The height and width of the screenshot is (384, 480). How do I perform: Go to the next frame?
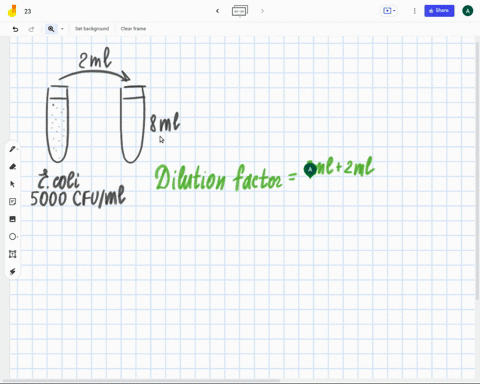(x=262, y=11)
